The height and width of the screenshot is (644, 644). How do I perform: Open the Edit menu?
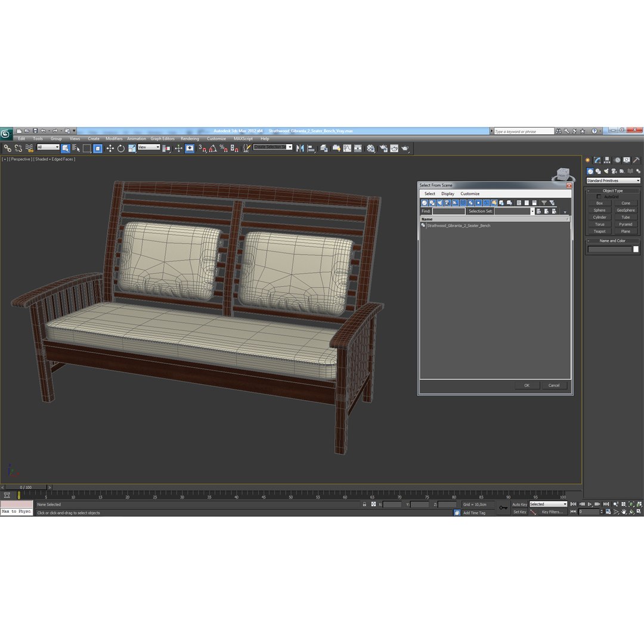point(21,139)
